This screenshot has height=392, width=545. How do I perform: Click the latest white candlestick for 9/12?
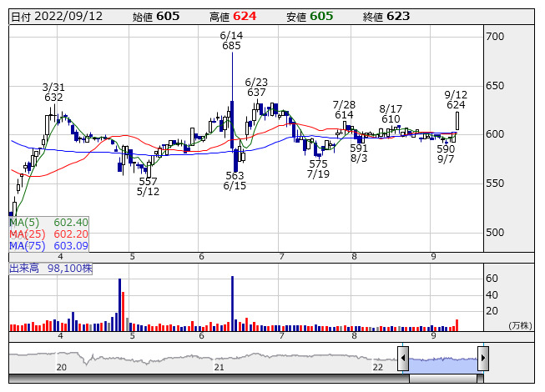[457, 121]
